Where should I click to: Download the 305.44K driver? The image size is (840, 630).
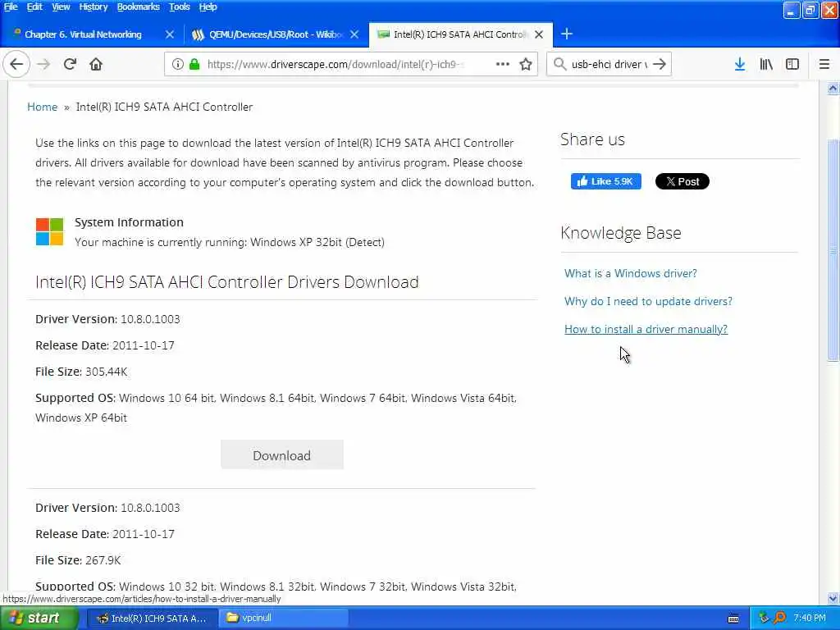[x=282, y=455]
